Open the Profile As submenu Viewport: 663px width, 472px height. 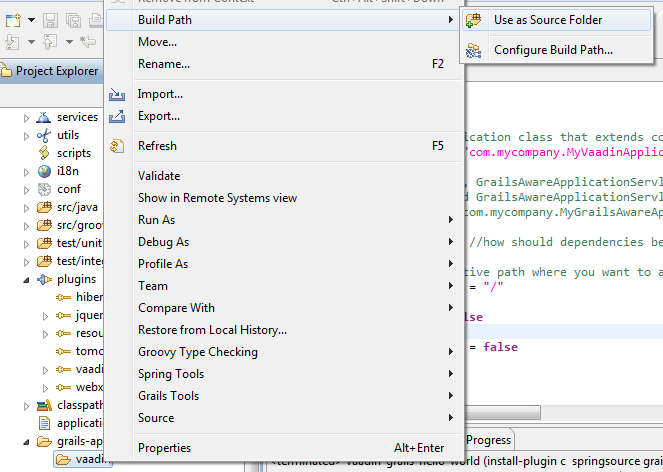(x=284, y=264)
